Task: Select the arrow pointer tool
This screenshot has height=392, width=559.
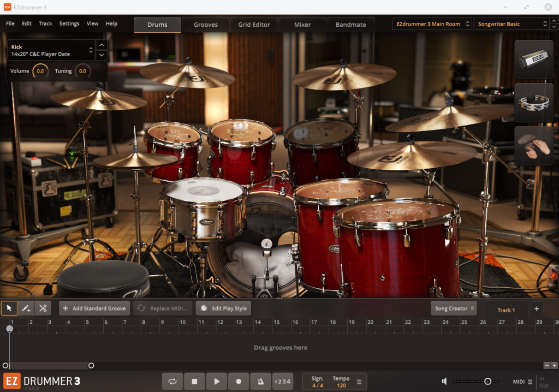Action: coord(9,308)
